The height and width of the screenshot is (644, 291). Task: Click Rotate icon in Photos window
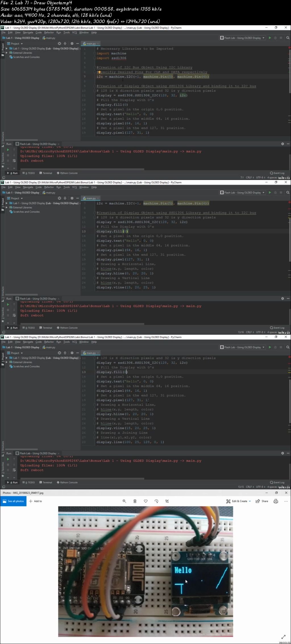[x=156, y=501]
